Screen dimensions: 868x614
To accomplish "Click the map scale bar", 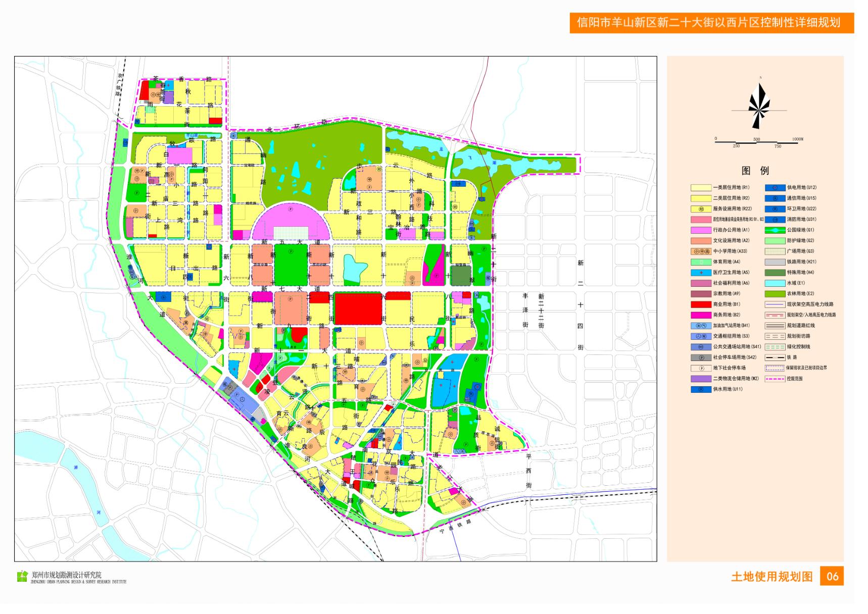I will pyautogui.click(x=756, y=143).
